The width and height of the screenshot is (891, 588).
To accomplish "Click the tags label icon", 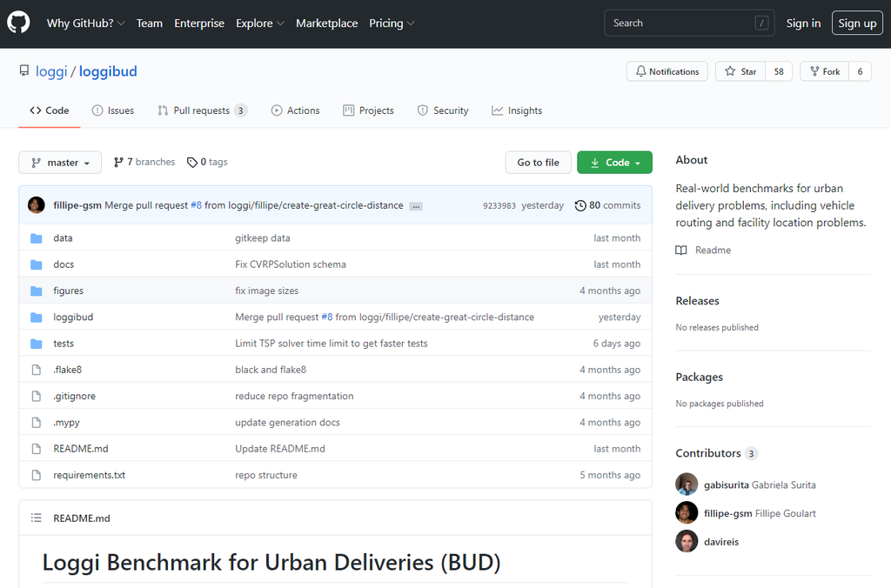I will [192, 163].
